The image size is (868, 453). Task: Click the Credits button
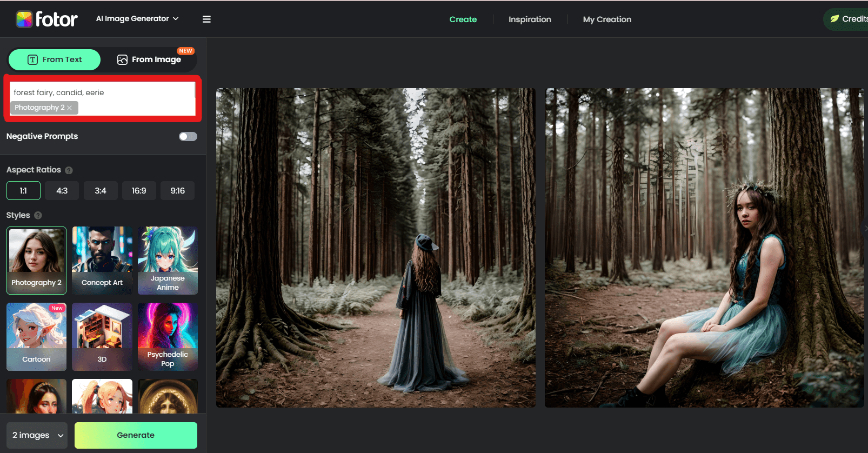pos(846,19)
